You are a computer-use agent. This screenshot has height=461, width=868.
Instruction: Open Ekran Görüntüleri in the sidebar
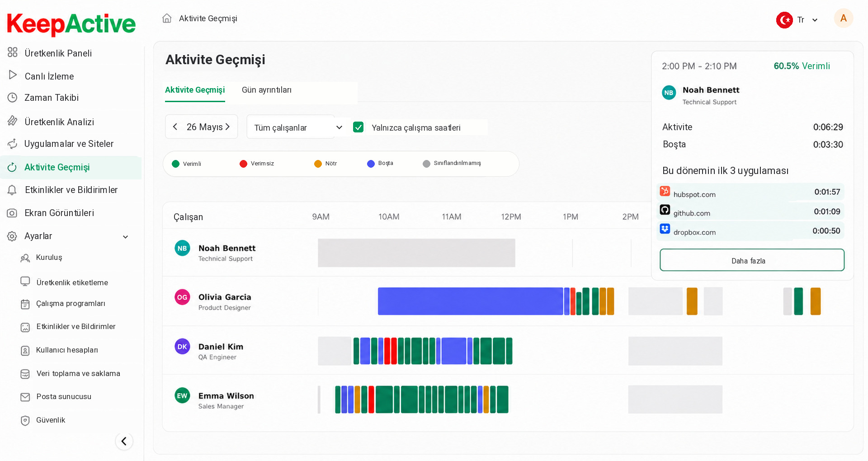[x=59, y=213]
